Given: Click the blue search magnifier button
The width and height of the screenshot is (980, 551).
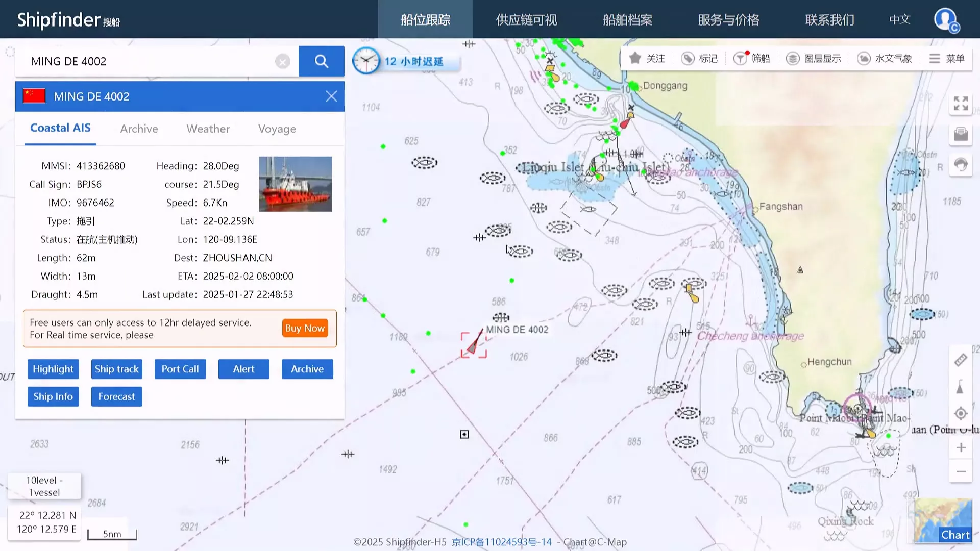Looking at the screenshot, I should (321, 61).
